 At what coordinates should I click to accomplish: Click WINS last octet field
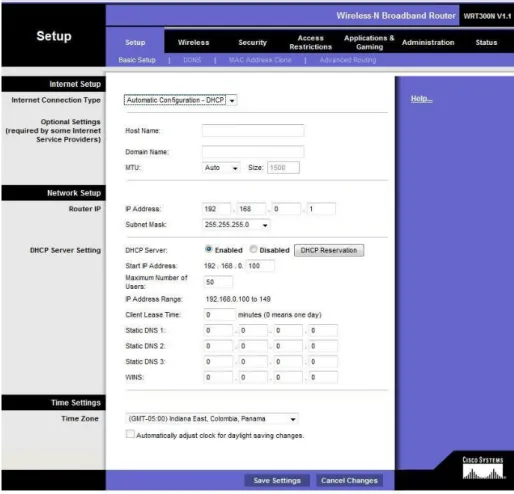coord(323,377)
